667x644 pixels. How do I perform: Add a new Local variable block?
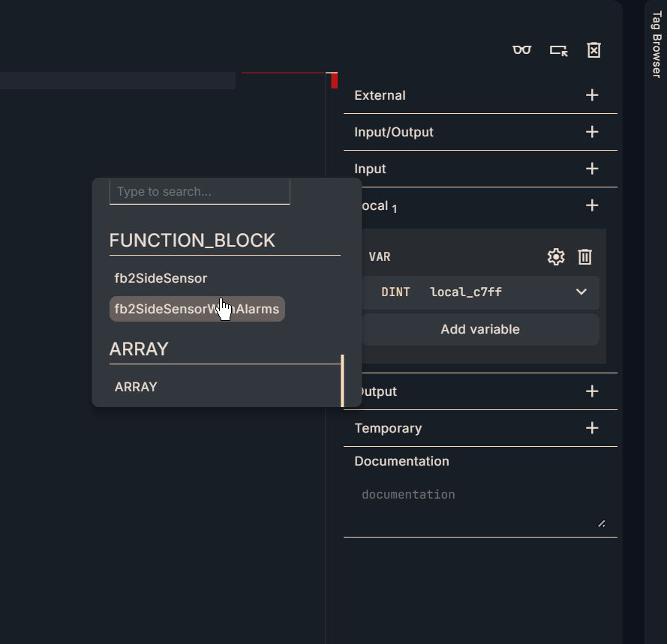pos(592,205)
